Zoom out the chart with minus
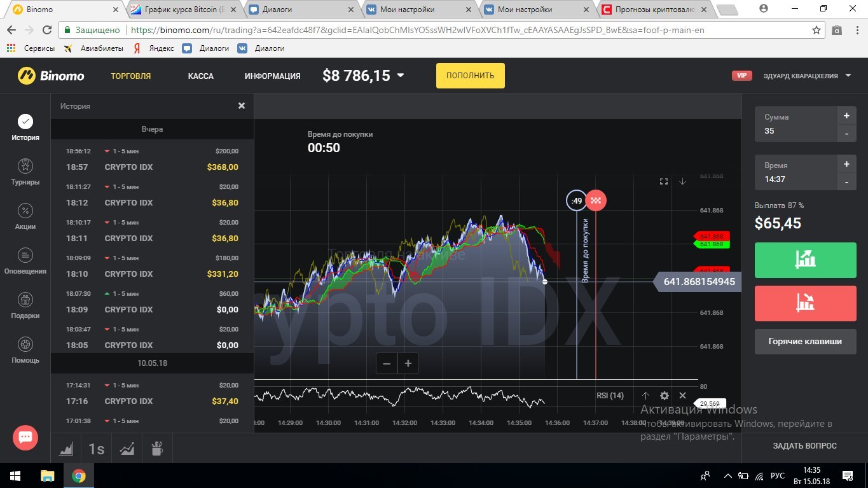 (387, 364)
